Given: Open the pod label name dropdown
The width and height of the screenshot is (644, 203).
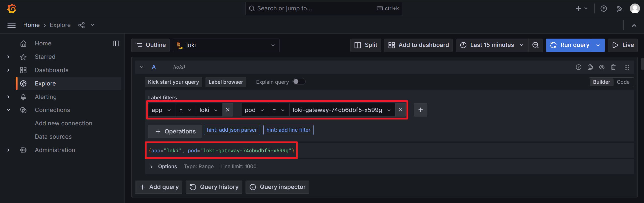Looking at the screenshot, I should [x=255, y=110].
